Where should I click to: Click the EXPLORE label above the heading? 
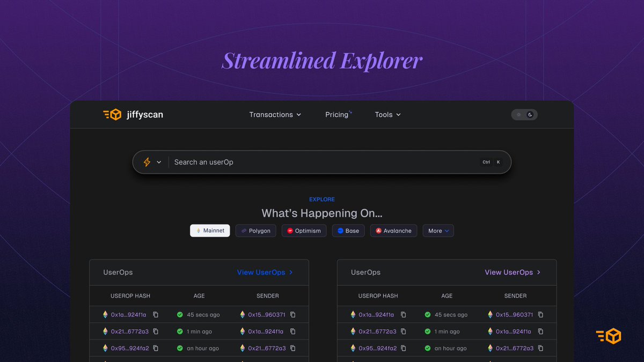322,200
